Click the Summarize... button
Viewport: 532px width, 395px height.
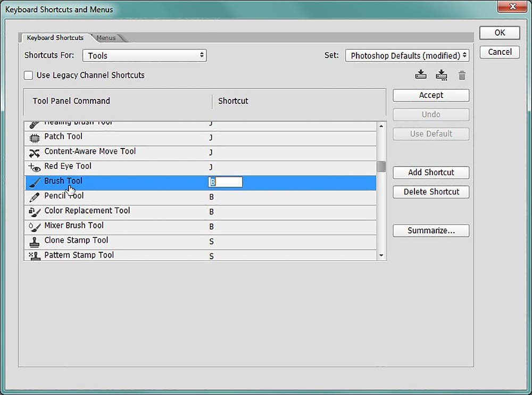click(431, 231)
